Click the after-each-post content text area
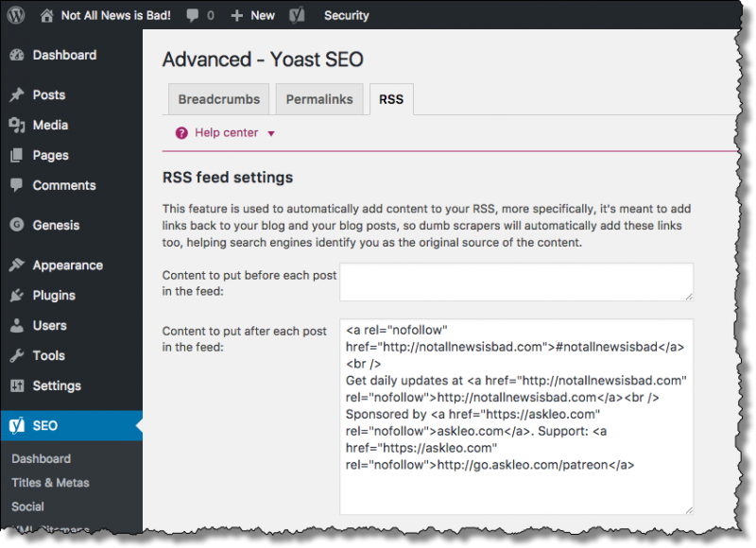The image size is (756, 548). pos(516,417)
